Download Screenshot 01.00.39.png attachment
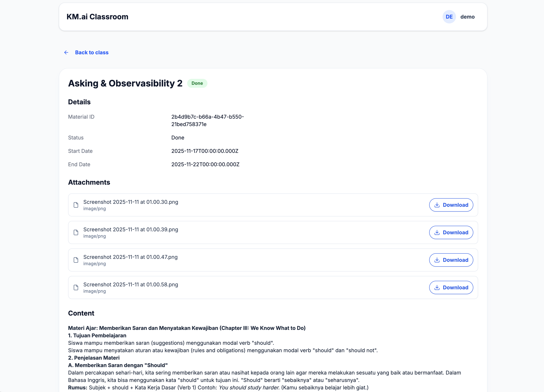 (451, 233)
